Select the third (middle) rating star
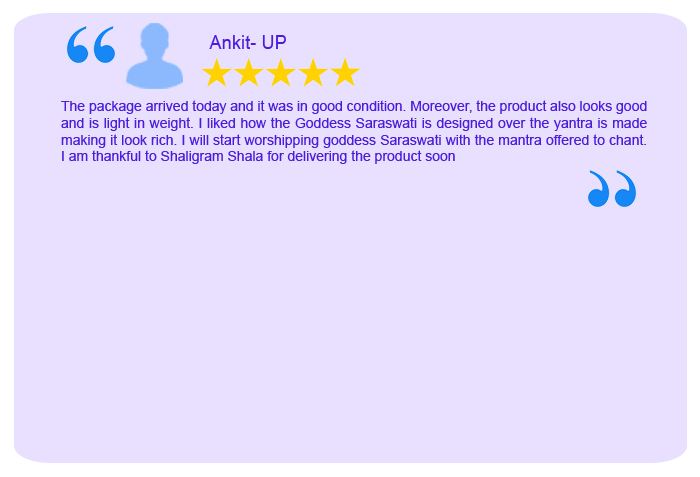The height and width of the screenshot is (477, 700). 281,73
